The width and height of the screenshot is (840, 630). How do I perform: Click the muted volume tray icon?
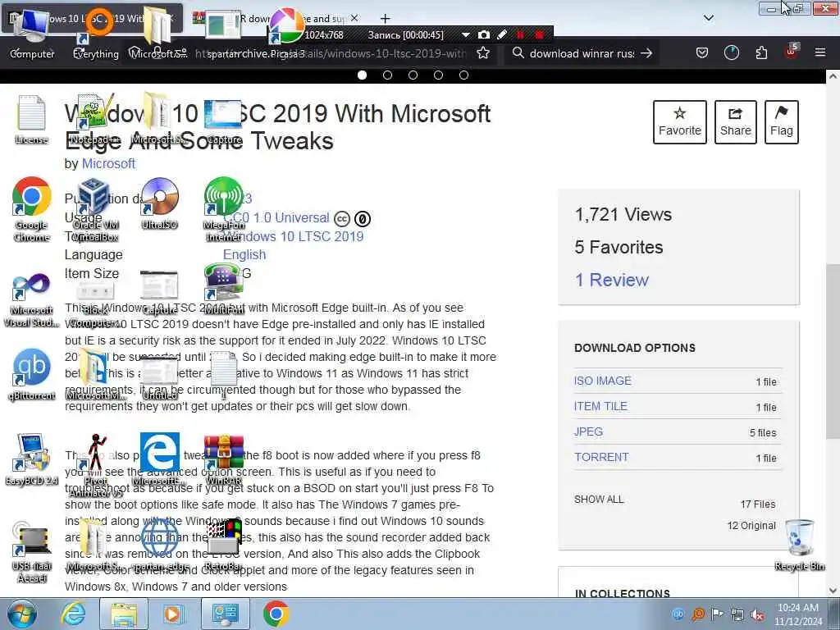757,614
